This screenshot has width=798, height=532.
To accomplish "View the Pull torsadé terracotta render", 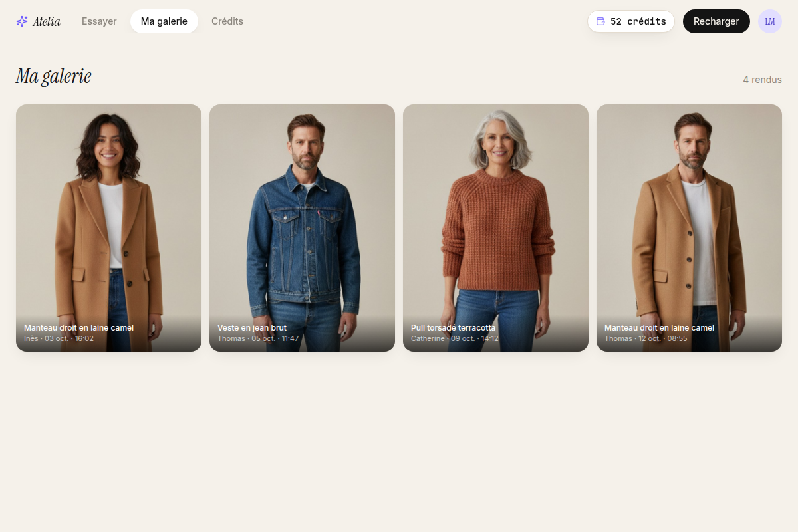I will click(x=495, y=228).
